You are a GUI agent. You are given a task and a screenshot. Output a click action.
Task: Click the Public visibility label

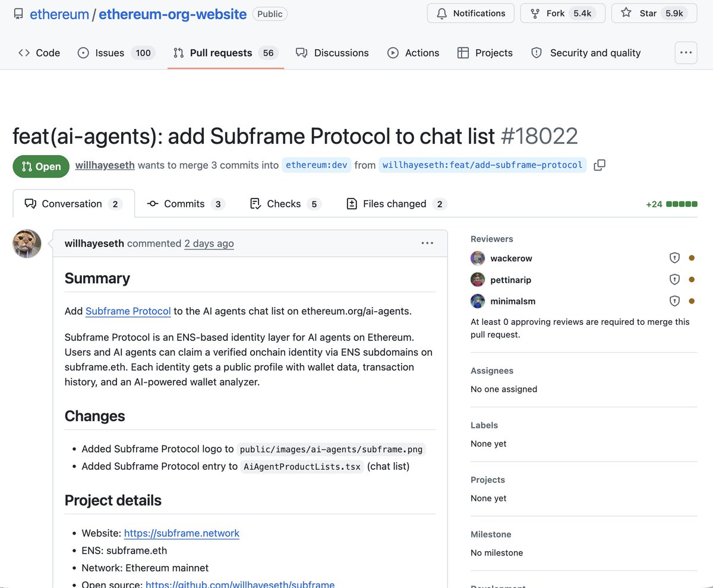[x=270, y=14]
